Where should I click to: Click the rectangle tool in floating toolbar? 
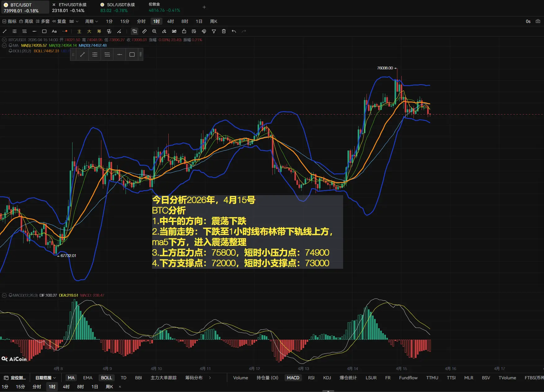point(132,54)
